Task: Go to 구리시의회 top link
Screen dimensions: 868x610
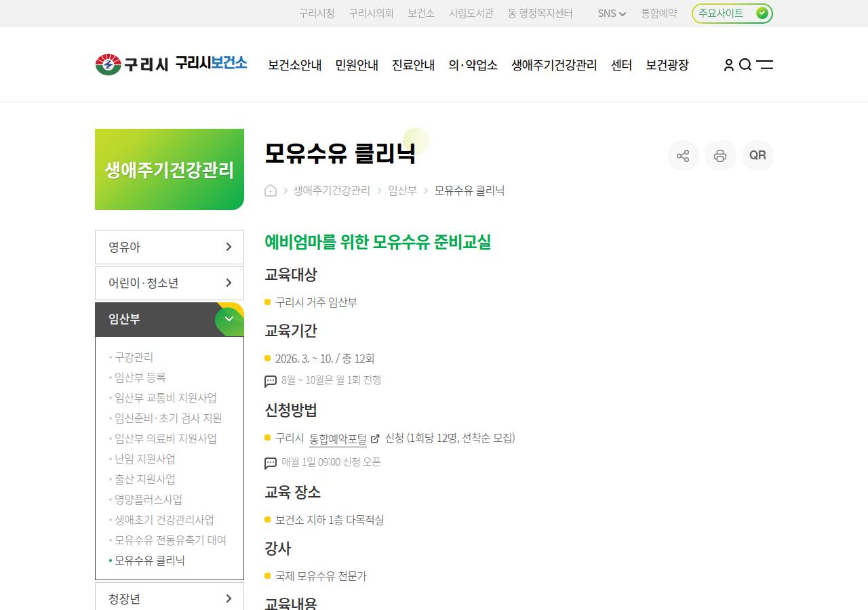Action: click(371, 13)
